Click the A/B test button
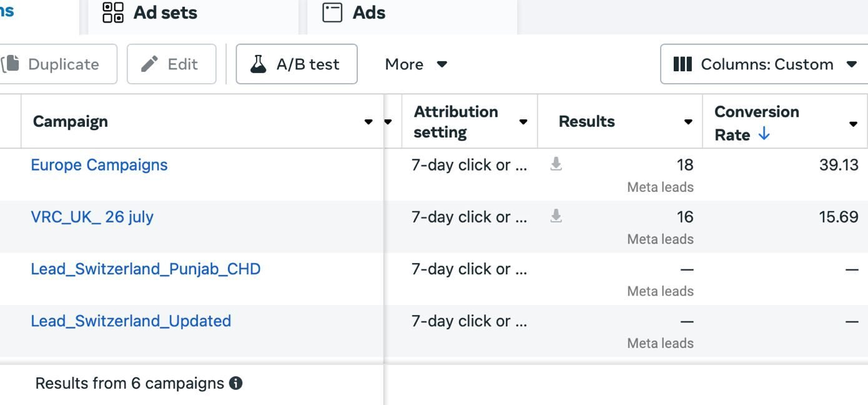The height and width of the screenshot is (405, 868). click(297, 64)
